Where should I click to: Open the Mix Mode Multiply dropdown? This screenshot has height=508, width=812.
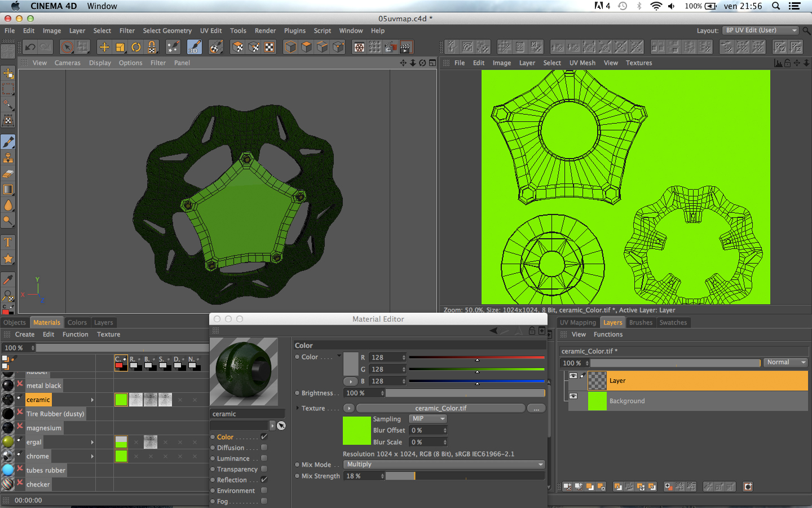pyautogui.click(x=444, y=465)
